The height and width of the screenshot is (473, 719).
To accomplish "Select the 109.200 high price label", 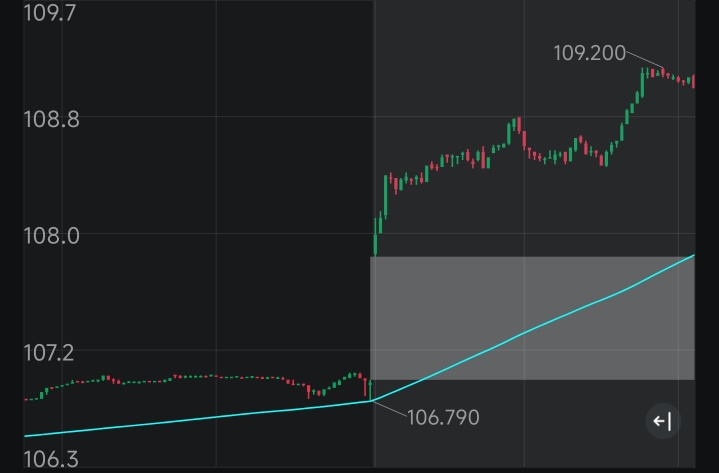I will (x=589, y=53).
